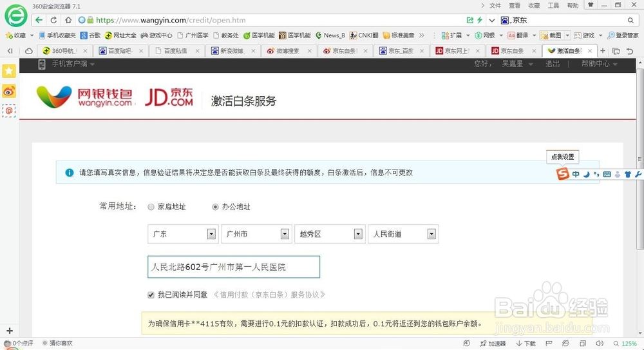Toggle Sogou Chinese/English mode 中
The height and width of the screenshot is (350, 644).
pos(576,175)
